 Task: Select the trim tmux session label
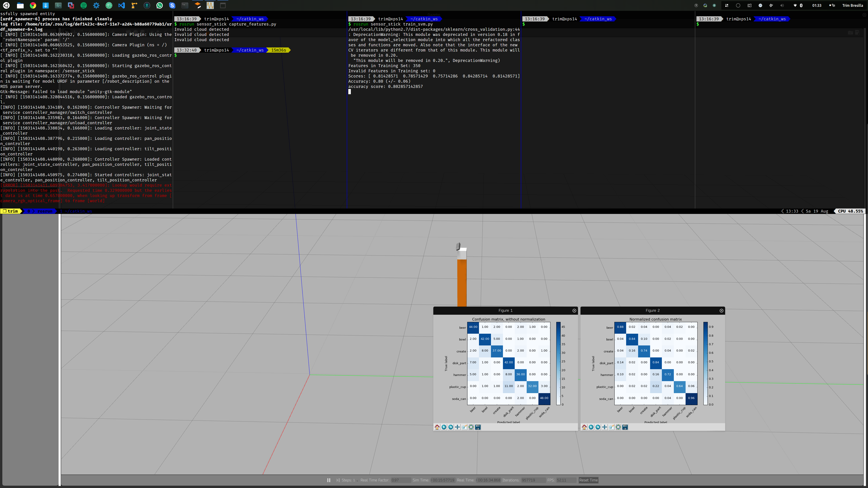(11, 211)
